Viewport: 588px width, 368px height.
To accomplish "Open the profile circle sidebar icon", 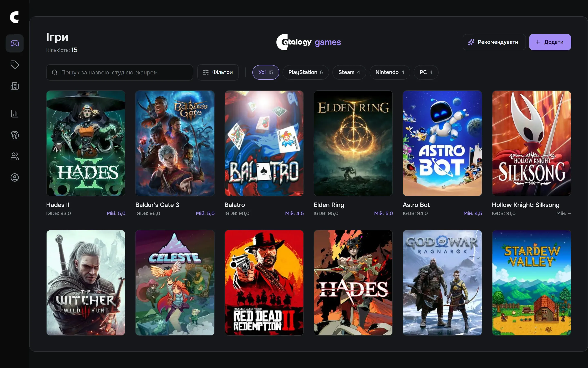I will pos(14,177).
